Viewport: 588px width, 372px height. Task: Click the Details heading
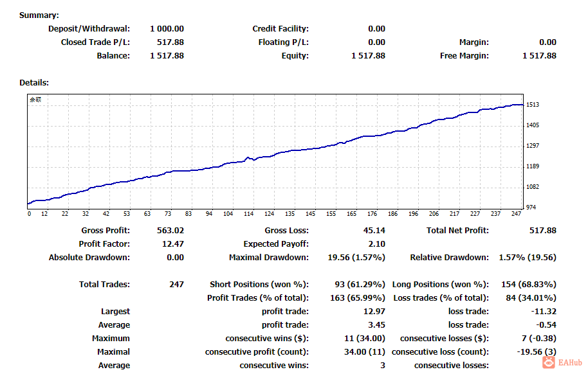(x=34, y=83)
